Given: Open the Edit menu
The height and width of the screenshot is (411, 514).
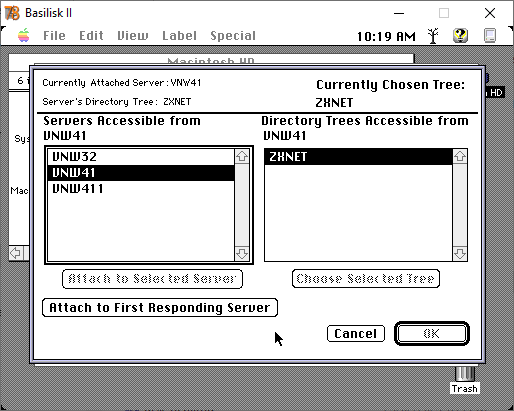Looking at the screenshot, I should [91, 36].
